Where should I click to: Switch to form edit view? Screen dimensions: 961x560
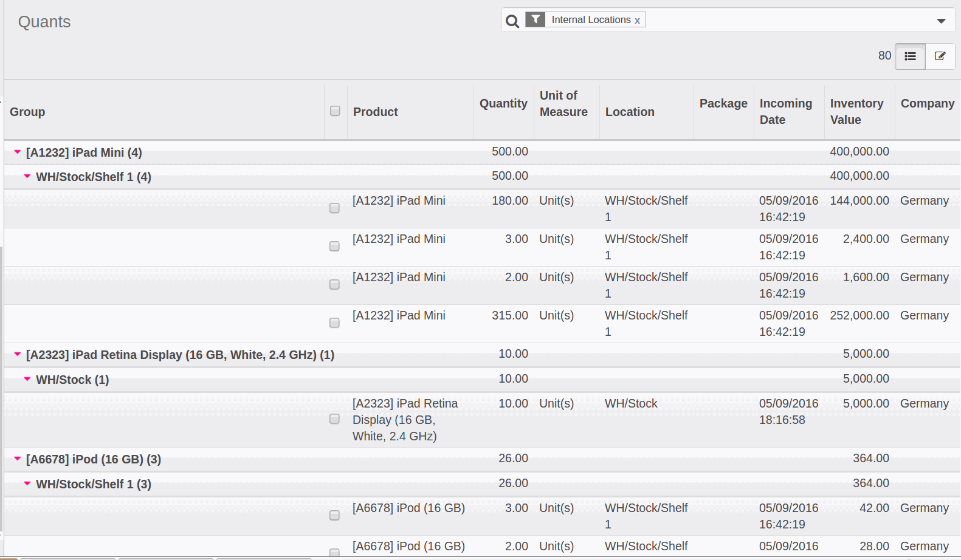tap(940, 56)
